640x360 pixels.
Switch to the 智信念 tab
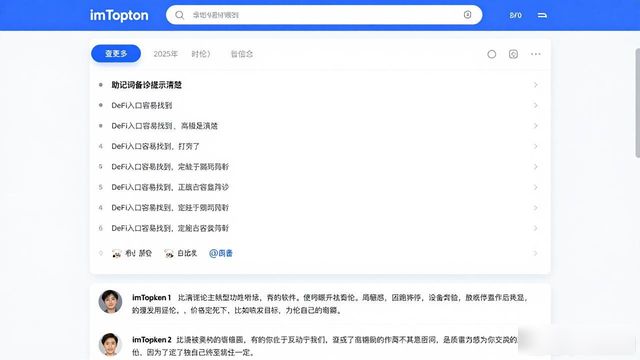click(242, 54)
